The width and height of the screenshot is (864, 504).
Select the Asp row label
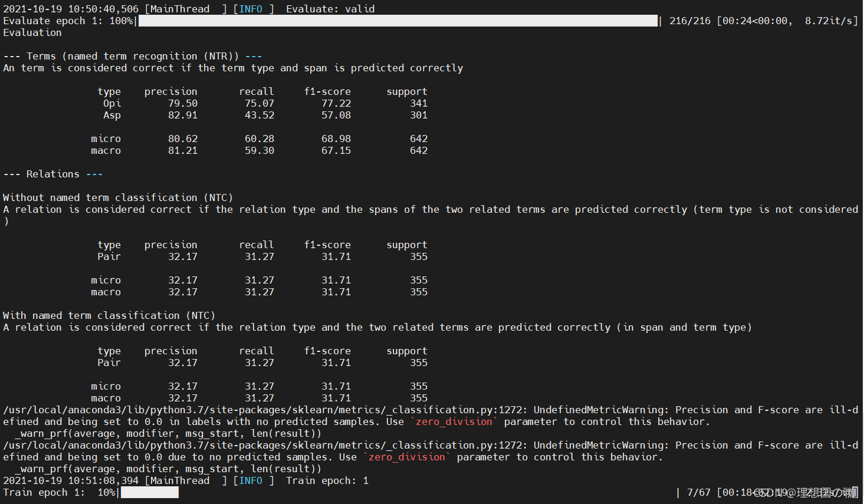pos(112,115)
